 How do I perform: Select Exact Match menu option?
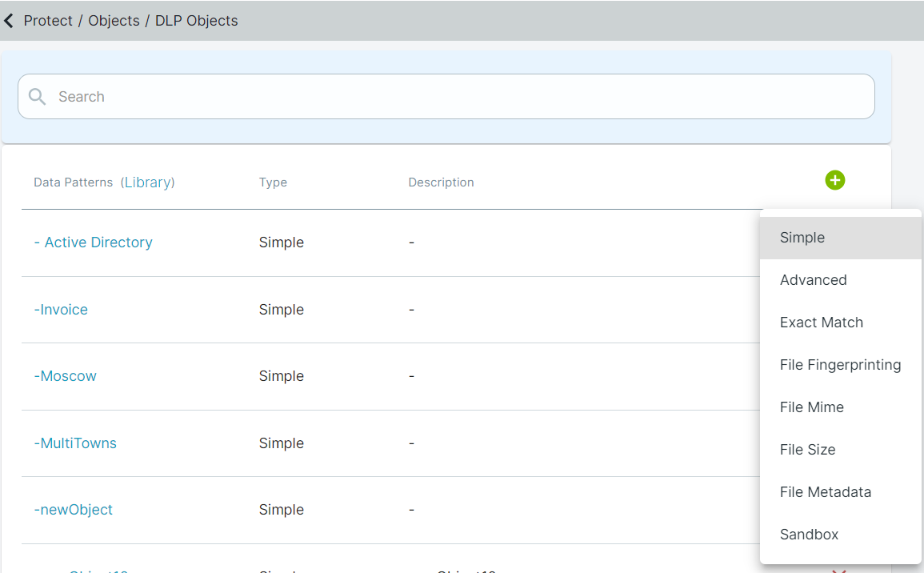coord(840,323)
